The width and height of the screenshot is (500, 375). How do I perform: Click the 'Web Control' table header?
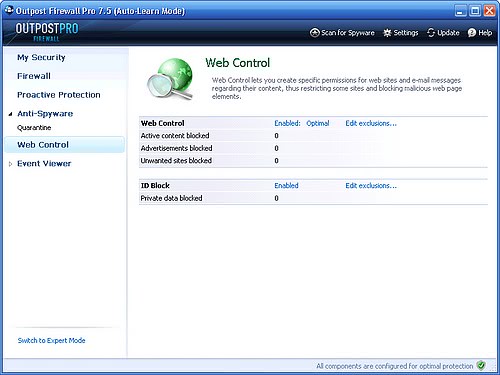click(x=163, y=123)
